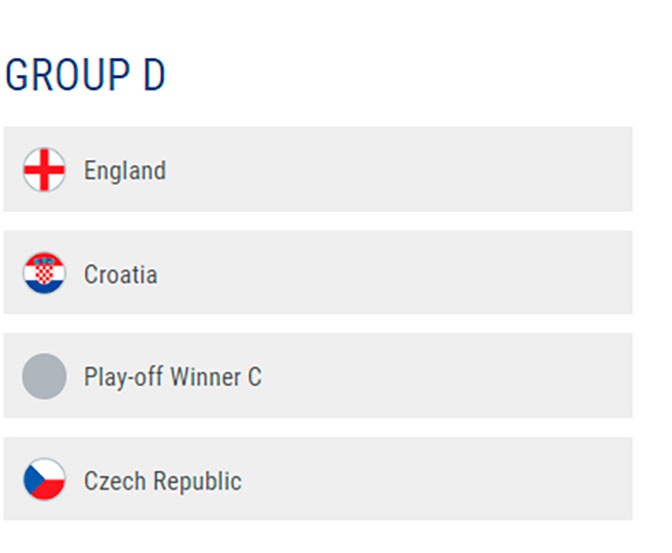Select the Play-off Winner C text
672x553 pixels.
point(173,377)
